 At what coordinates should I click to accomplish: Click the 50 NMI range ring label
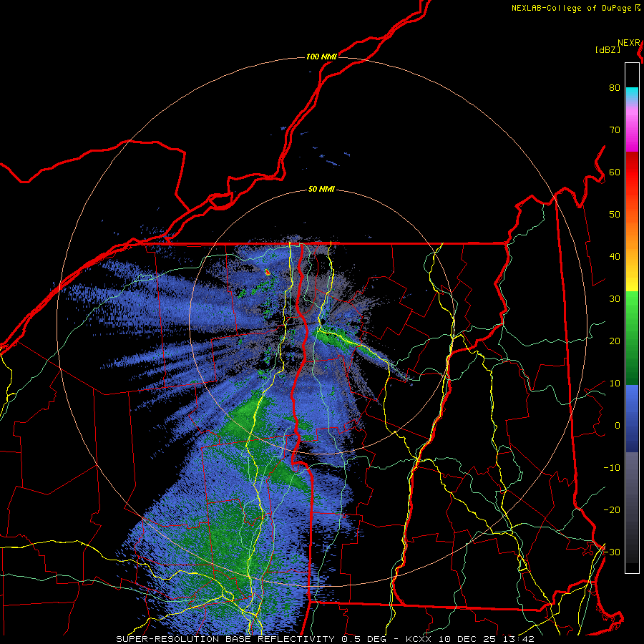click(x=321, y=190)
